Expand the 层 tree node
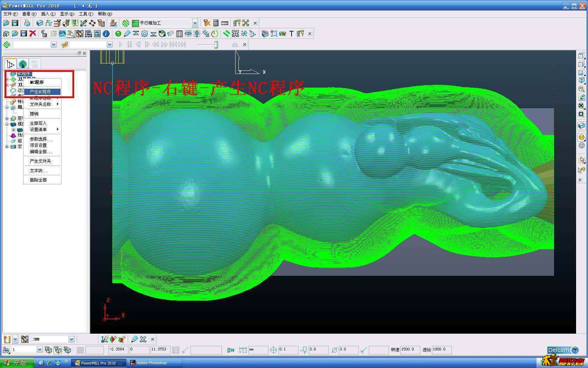Screen dimensions: 588x368 click(7, 118)
